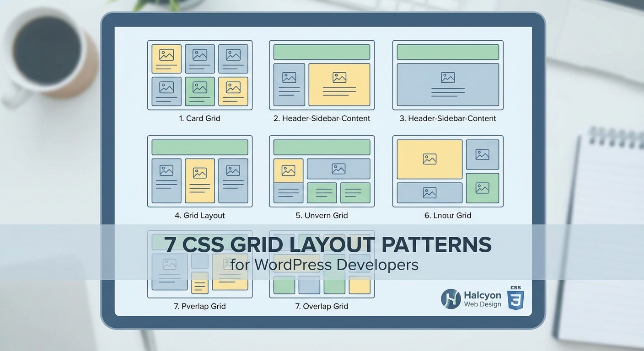Click the "4. Grid Layout" label
Image resolution: width=644 pixels, height=351 pixels.
pyautogui.click(x=200, y=215)
